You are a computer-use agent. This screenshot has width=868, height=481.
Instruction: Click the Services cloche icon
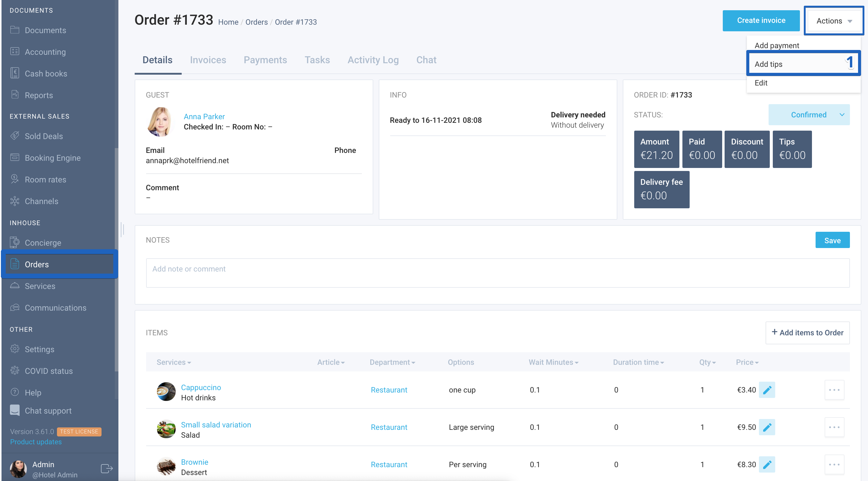[x=14, y=286]
